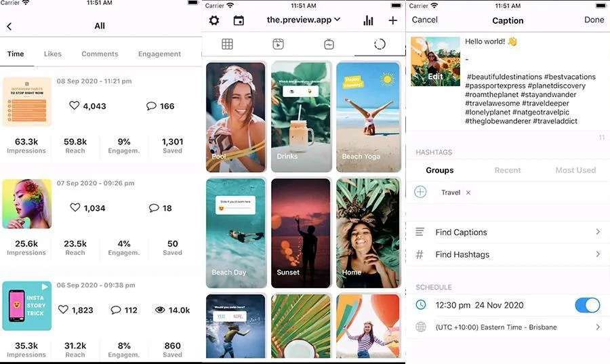Remove the Travel hashtag group tag
The height and width of the screenshot is (364, 610).
pyautogui.click(x=468, y=193)
